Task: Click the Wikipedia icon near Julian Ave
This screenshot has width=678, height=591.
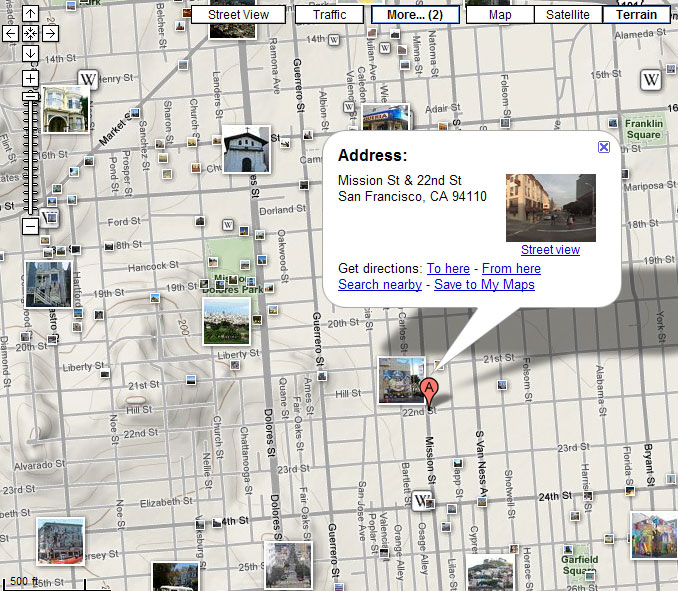Action: [385, 48]
